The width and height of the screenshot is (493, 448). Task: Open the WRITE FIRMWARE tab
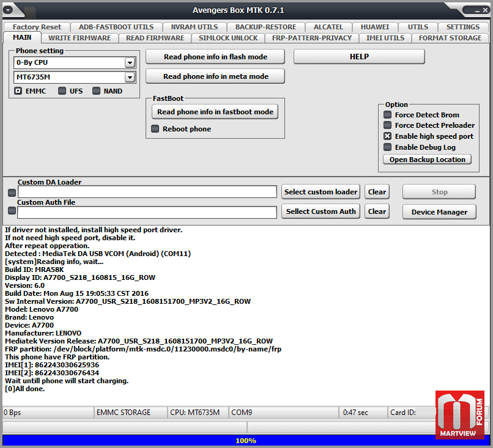tap(80, 38)
